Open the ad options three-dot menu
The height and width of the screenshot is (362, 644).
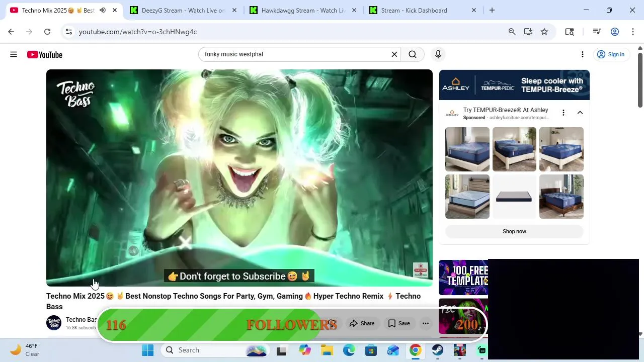(x=563, y=113)
